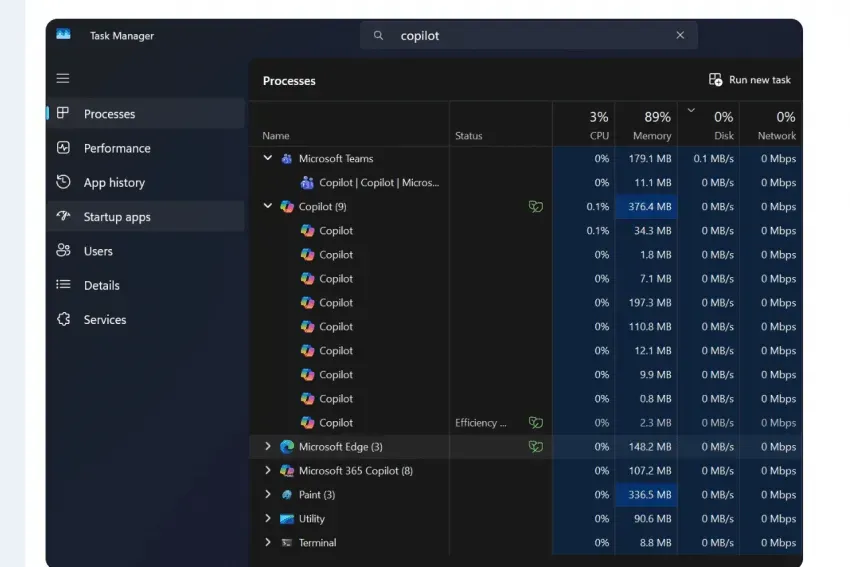This screenshot has height=567, width=850.
Task: Expand the Microsoft Edge (3) group
Action: click(267, 446)
